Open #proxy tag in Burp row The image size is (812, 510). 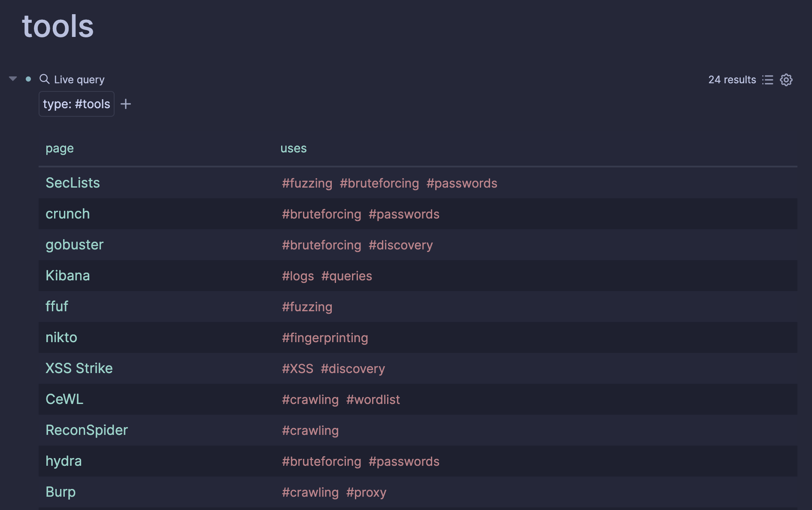pos(366,492)
